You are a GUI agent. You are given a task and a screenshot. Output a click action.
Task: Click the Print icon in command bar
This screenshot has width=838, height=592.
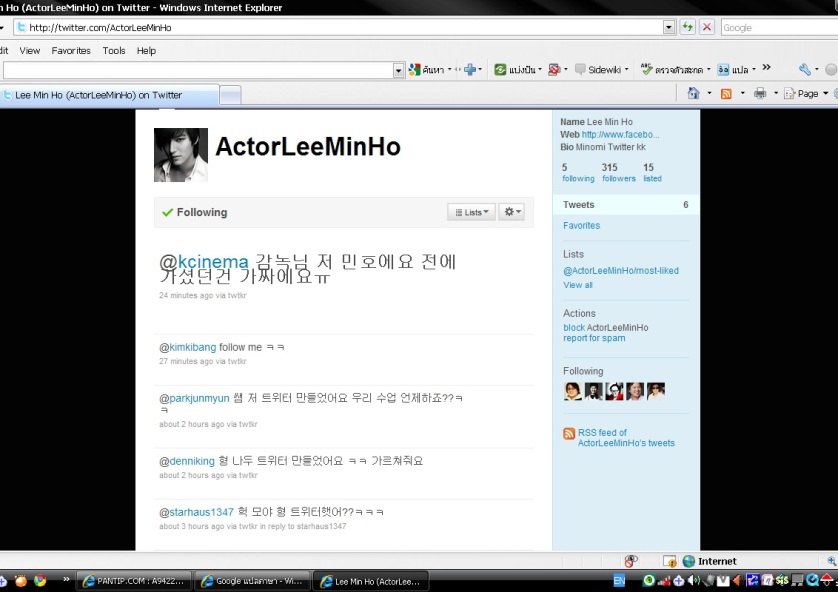click(x=760, y=94)
